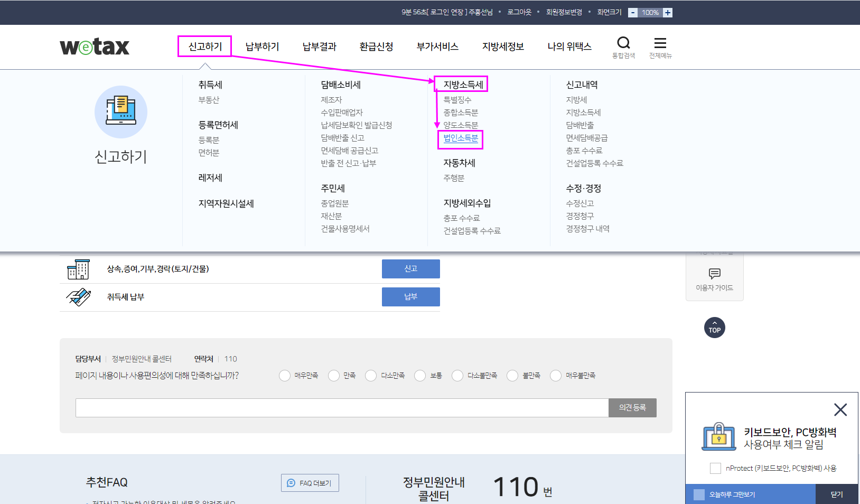Click 재산분 under 주민세

coord(332,216)
